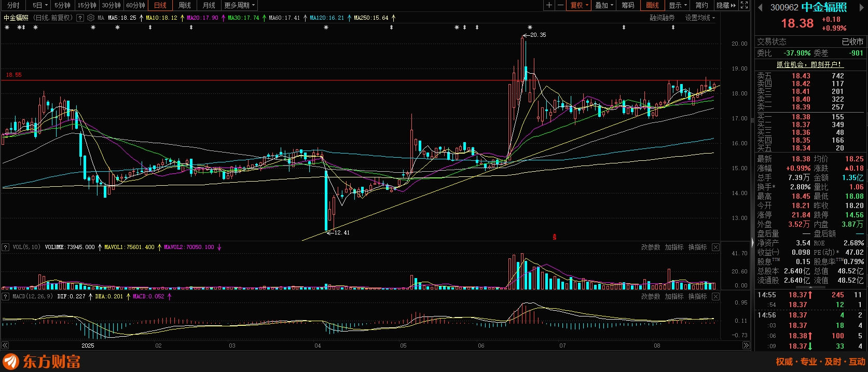868x372 pixels.
Task: Go to previous stock arrow
Action: click(x=760, y=7)
